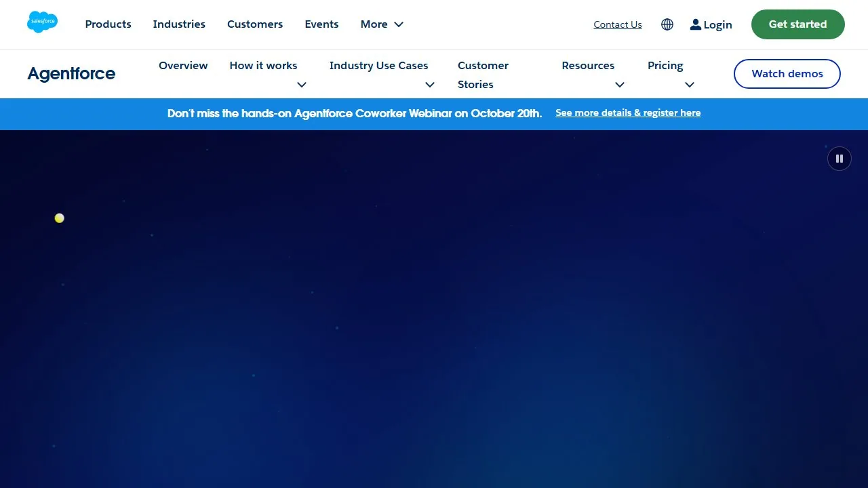Click the Watch demos button
The height and width of the screenshot is (488, 868).
(787, 74)
